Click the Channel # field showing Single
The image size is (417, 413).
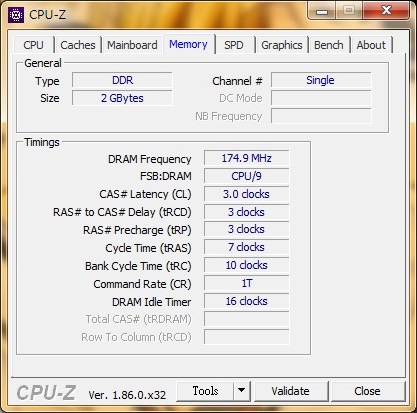click(x=321, y=80)
